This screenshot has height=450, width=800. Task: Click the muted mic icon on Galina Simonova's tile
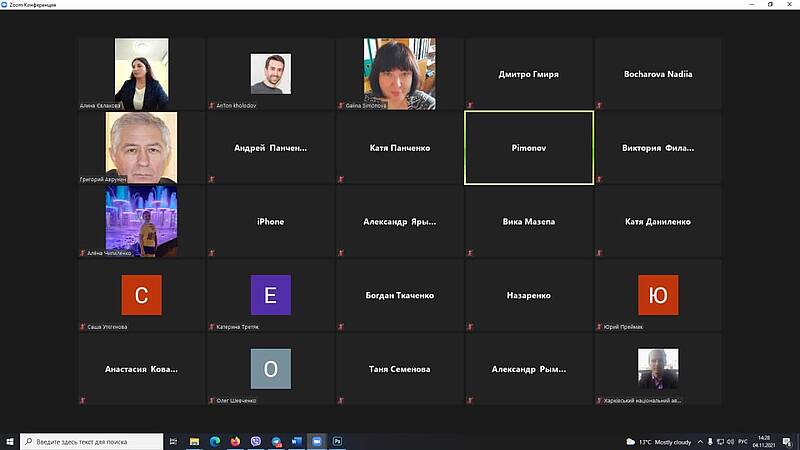341,105
